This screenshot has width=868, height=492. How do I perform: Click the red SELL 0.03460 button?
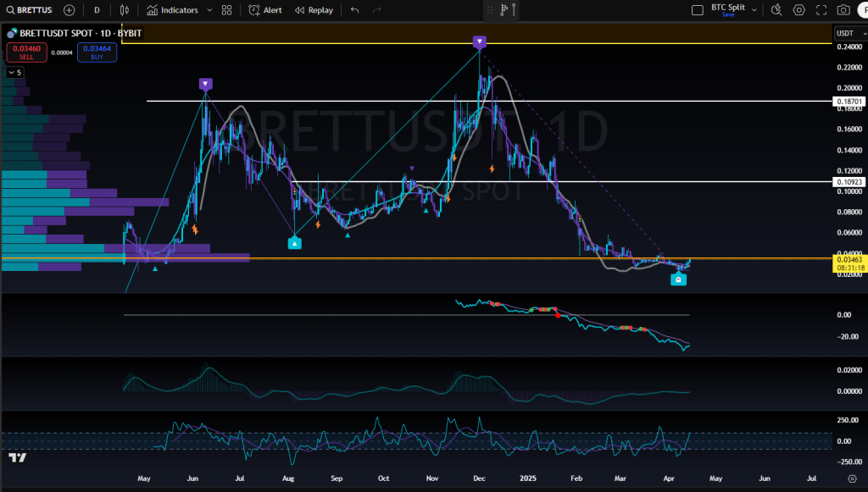click(26, 53)
